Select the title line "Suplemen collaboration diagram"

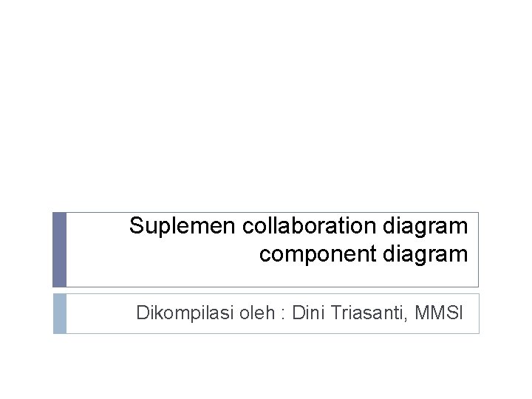[299, 227]
